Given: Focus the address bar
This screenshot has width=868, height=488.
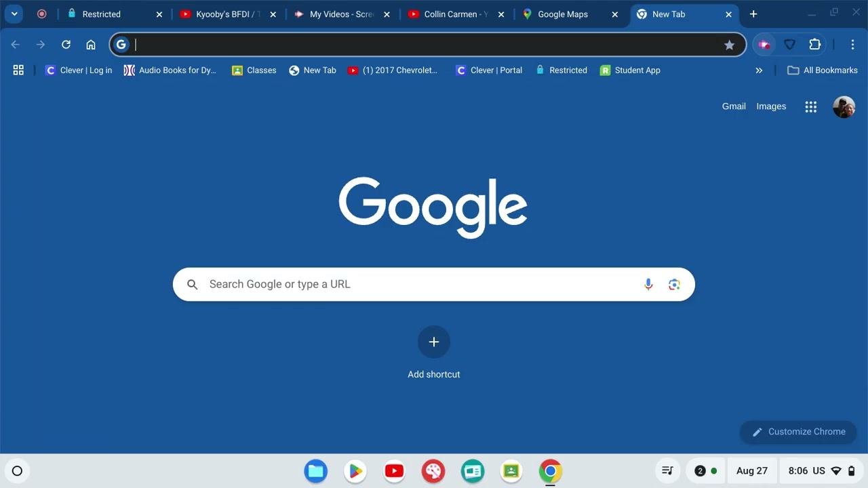Looking at the screenshot, I should (427, 45).
